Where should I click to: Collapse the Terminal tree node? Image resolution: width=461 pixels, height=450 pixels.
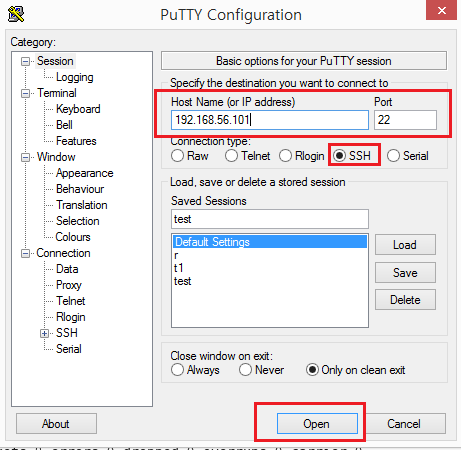pyautogui.click(x=25, y=93)
